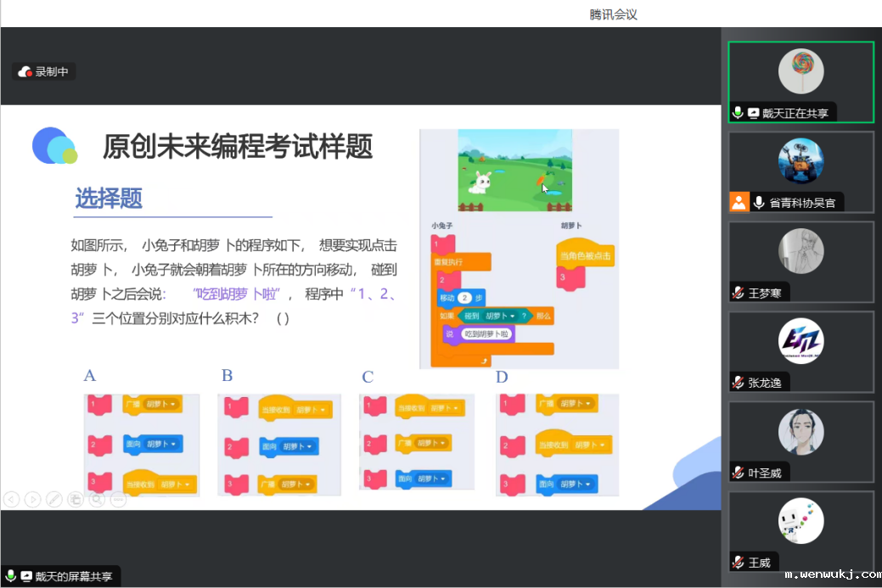This screenshot has height=588, width=882.
Task: Click the 当角色被点击 event block
Action: click(584, 255)
